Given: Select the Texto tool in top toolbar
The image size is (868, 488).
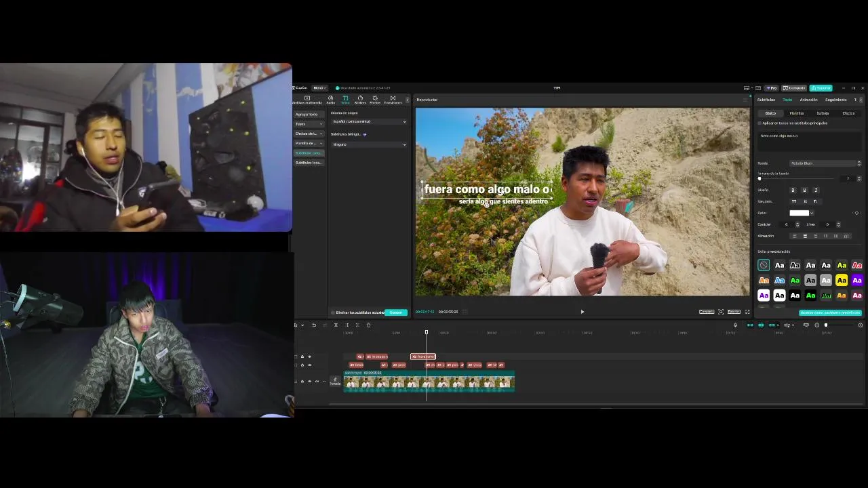Looking at the screenshot, I should [x=345, y=100].
